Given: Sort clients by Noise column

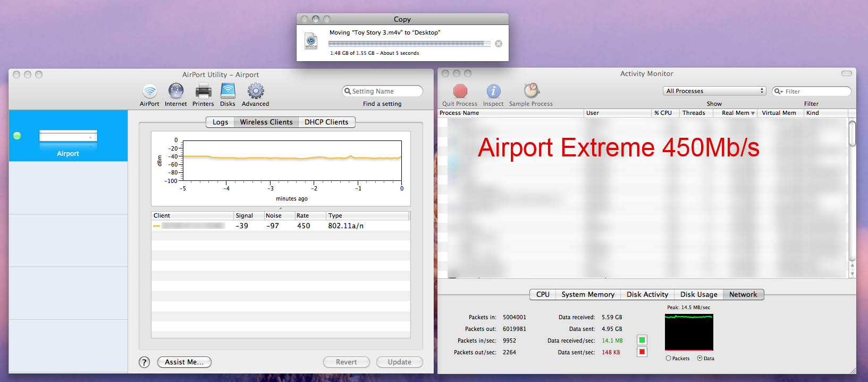Looking at the screenshot, I should coord(279,215).
